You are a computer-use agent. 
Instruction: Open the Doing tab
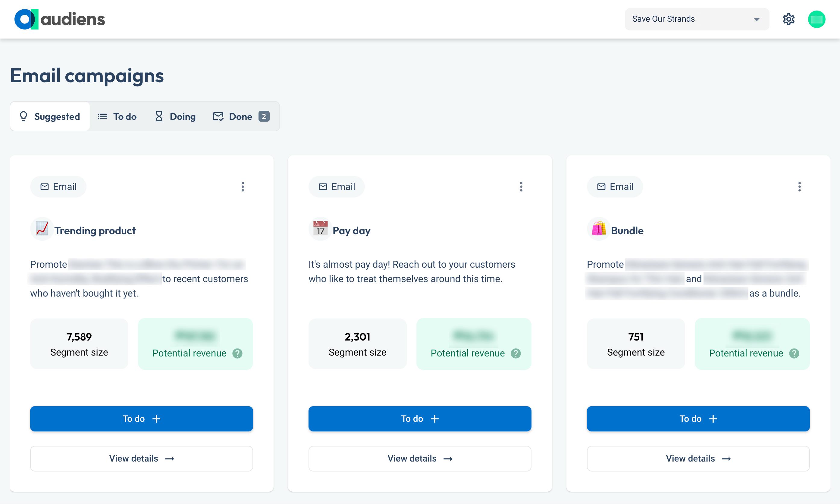175,117
